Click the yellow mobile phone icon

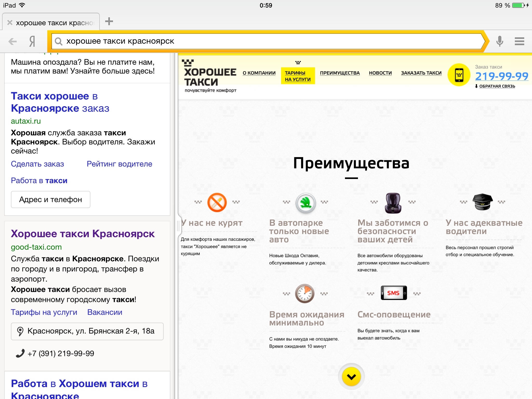(x=459, y=75)
